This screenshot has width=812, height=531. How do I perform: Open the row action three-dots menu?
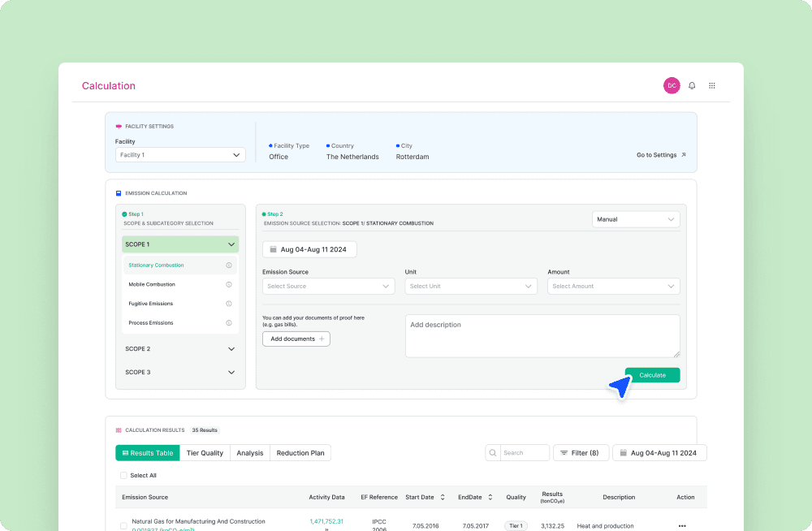click(x=681, y=526)
